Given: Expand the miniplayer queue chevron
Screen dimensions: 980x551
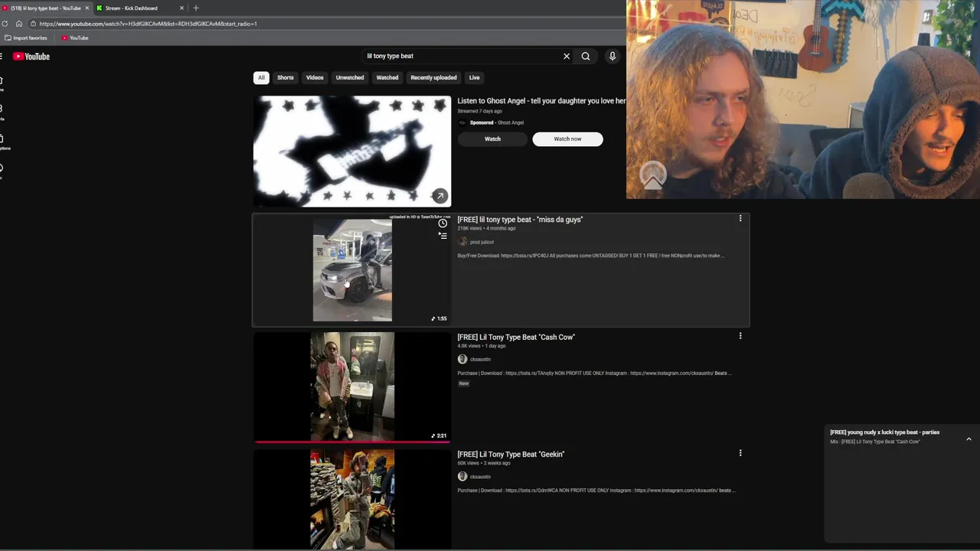Looking at the screenshot, I should pos(969,439).
